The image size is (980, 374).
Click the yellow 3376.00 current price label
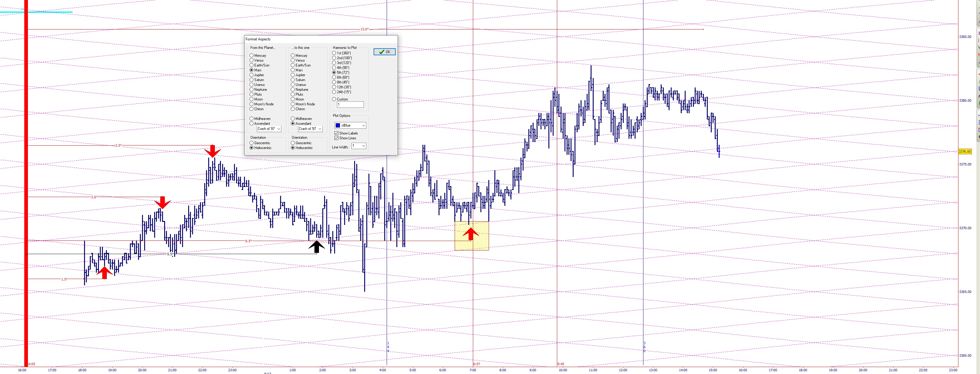click(x=965, y=151)
